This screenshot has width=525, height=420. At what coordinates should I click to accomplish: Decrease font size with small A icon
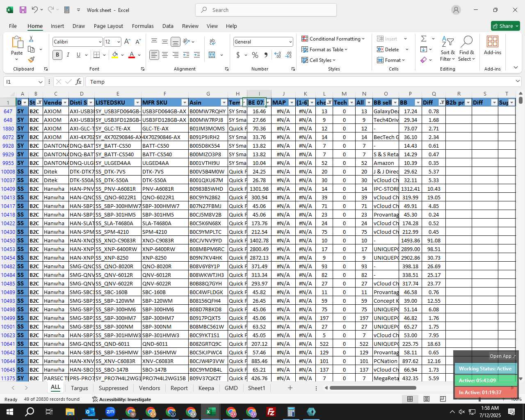coord(138,42)
